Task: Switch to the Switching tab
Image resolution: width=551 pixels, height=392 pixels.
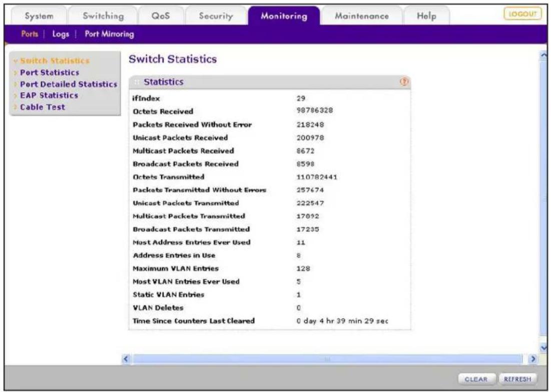Action: (103, 16)
